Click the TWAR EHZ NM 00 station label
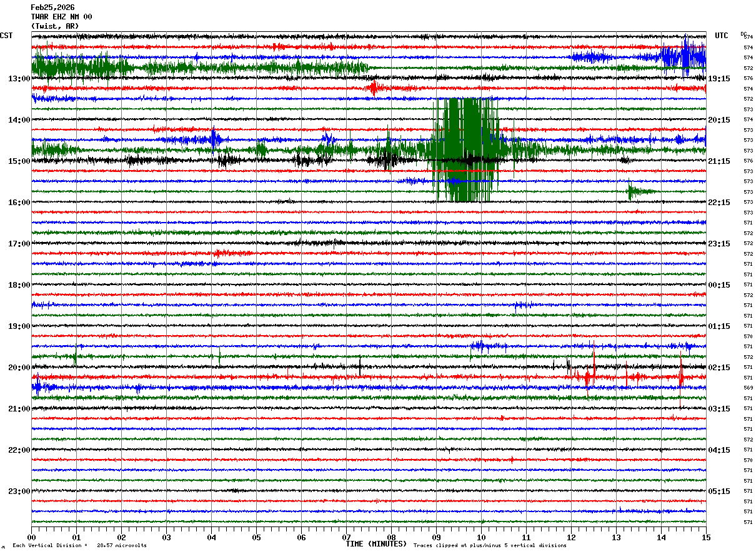This screenshot has width=756, height=554. click(61, 17)
